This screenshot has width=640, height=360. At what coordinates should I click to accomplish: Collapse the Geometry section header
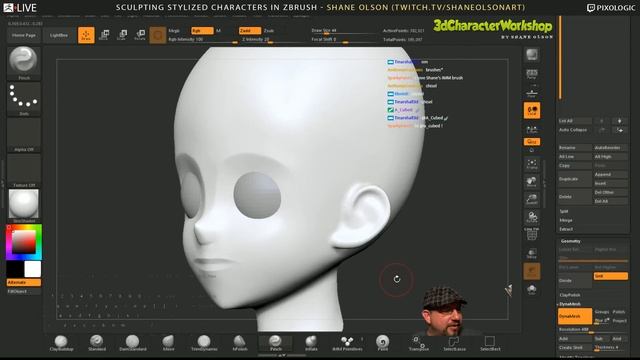click(x=570, y=241)
